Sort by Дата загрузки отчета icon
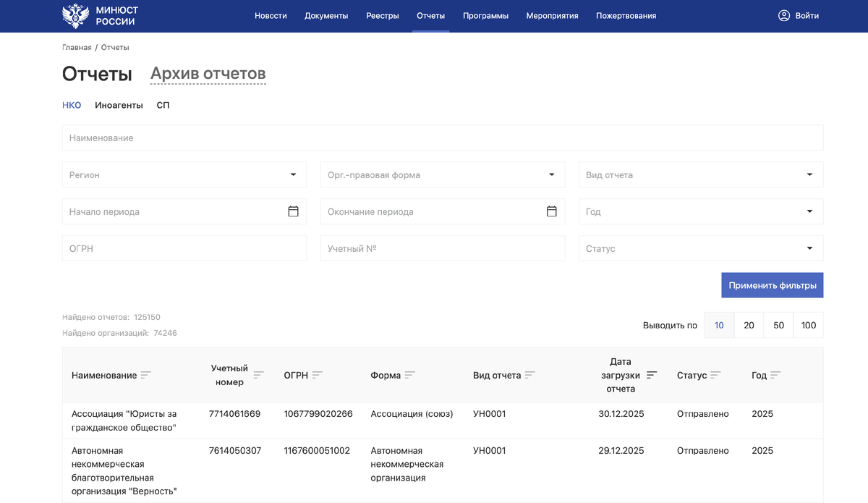Viewport: 868px width, 503px height. (652, 375)
